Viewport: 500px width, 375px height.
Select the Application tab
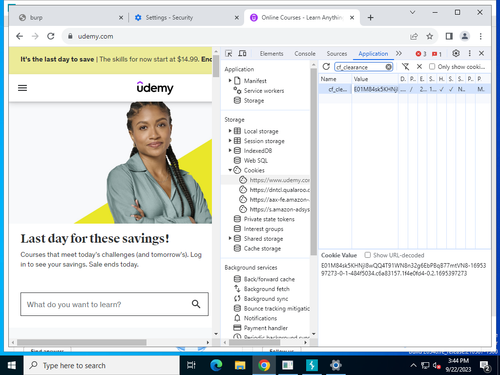click(x=373, y=54)
